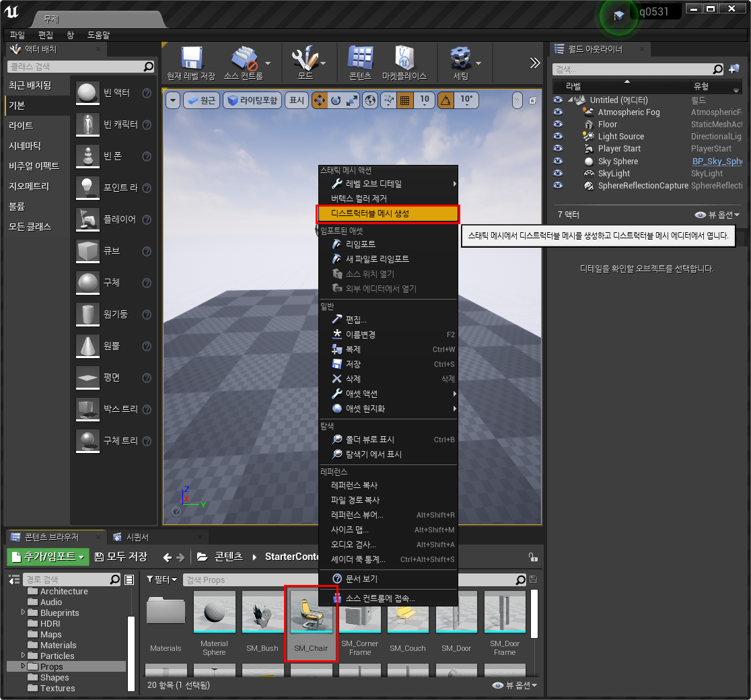
Task: Toggle visibility of Sky Sphere actor
Action: (x=558, y=161)
